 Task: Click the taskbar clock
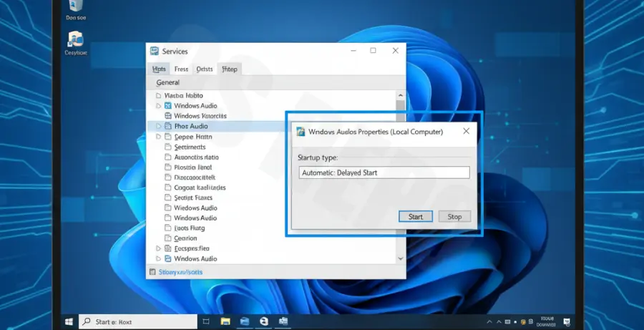click(x=547, y=321)
